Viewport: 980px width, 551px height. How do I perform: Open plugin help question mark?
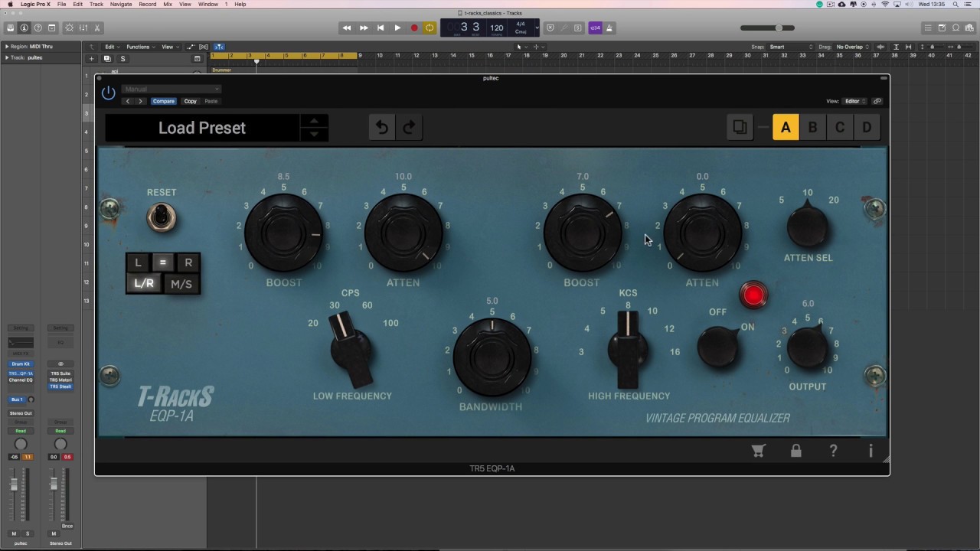pos(834,451)
